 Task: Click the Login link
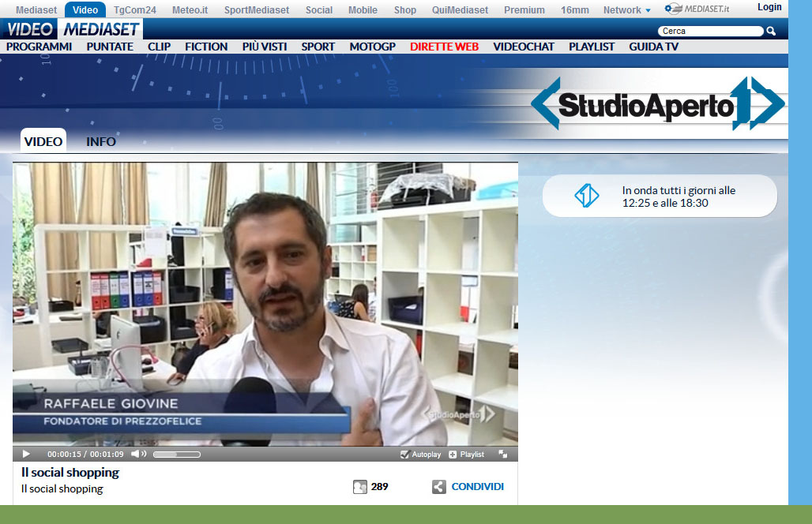[769, 7]
